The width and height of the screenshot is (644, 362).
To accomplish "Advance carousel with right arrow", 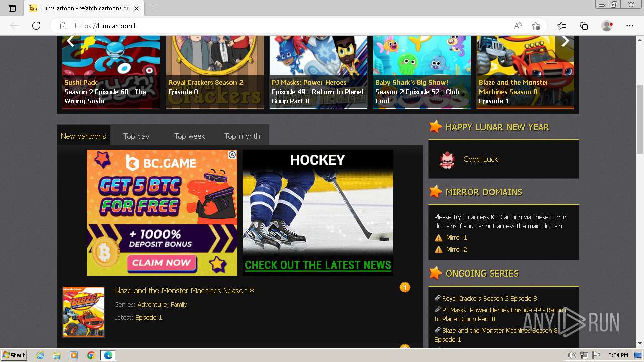I will tap(565, 41).
